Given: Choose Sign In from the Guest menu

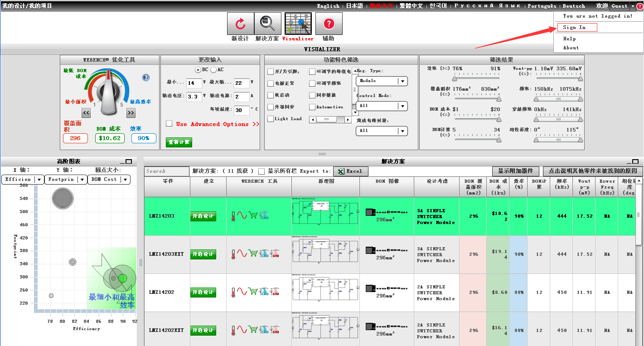Looking at the screenshot, I should (x=577, y=28).
